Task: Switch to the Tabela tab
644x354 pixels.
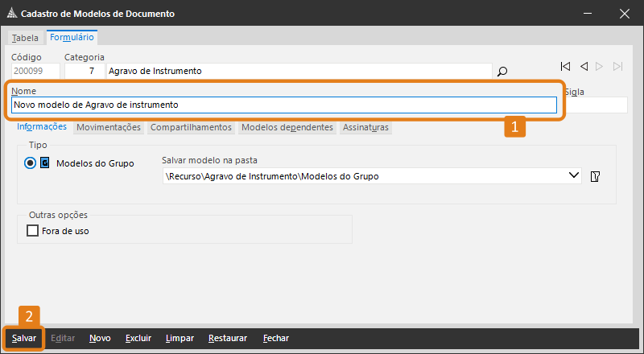Action: [25, 38]
